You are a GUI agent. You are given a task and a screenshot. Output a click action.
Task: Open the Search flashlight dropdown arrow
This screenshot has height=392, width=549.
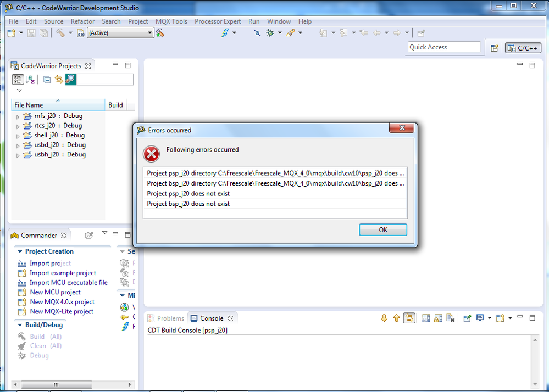[300, 33]
